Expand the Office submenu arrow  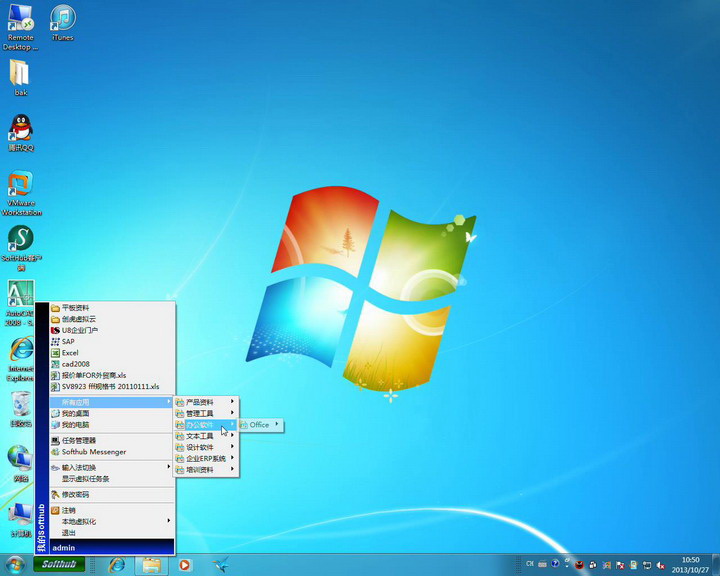point(277,425)
